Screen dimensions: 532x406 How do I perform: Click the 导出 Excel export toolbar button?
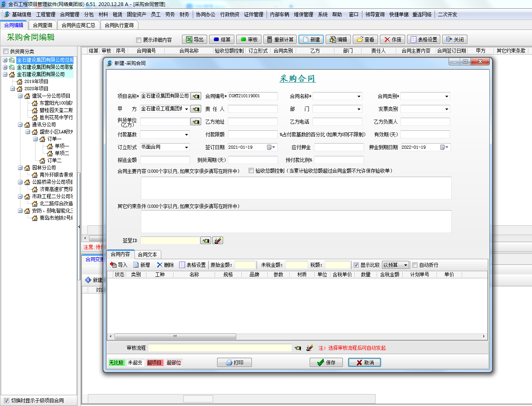(194, 39)
